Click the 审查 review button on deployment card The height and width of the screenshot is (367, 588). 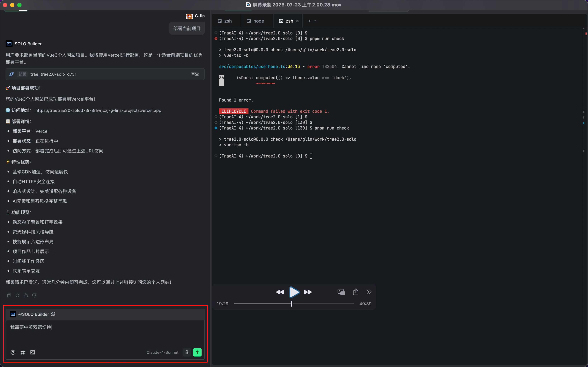[x=195, y=74]
